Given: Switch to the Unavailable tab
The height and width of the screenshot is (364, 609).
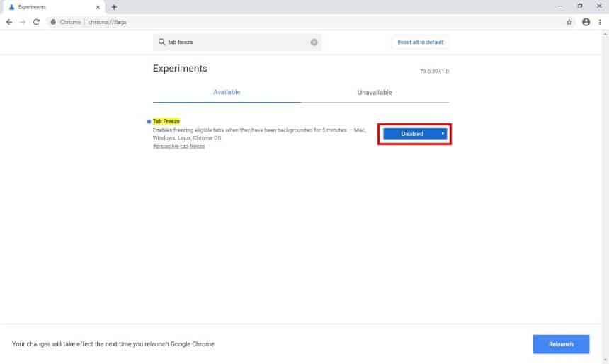Looking at the screenshot, I should click(x=375, y=93).
